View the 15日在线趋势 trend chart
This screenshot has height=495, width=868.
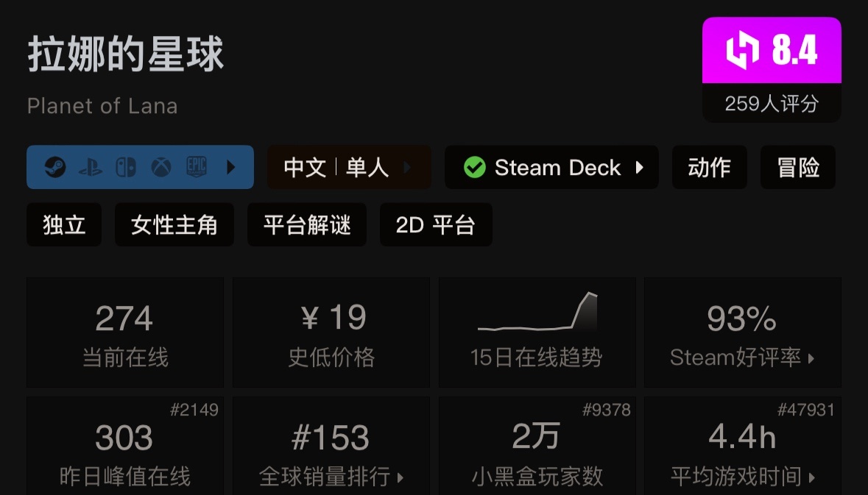click(x=537, y=315)
